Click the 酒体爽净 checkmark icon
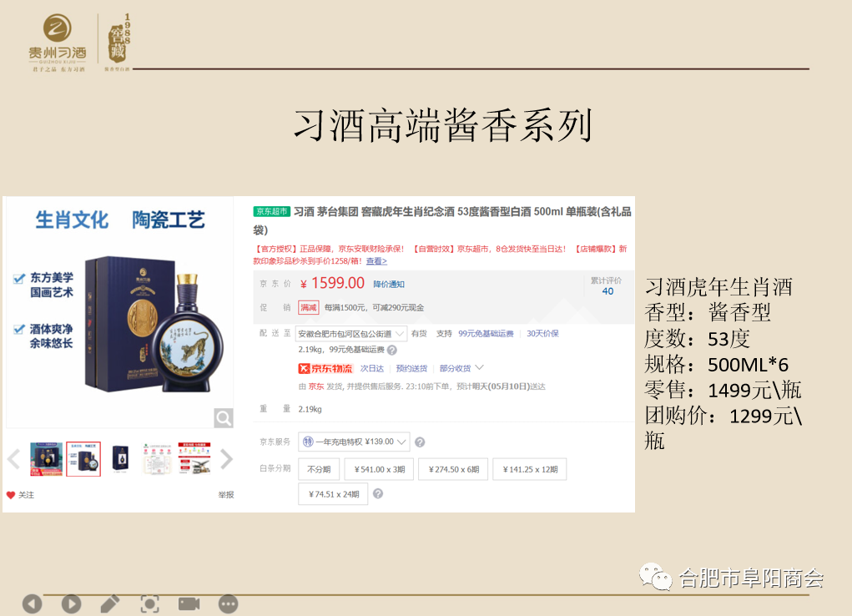The width and height of the screenshot is (852, 616). [19, 330]
